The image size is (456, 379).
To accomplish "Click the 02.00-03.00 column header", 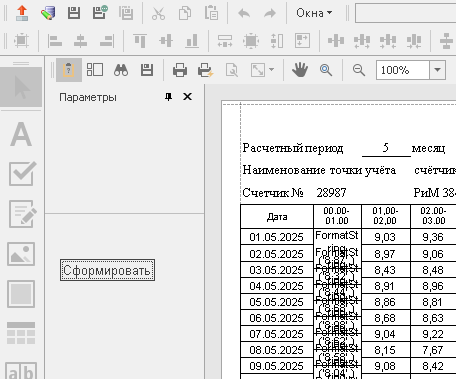I will 433,216.
